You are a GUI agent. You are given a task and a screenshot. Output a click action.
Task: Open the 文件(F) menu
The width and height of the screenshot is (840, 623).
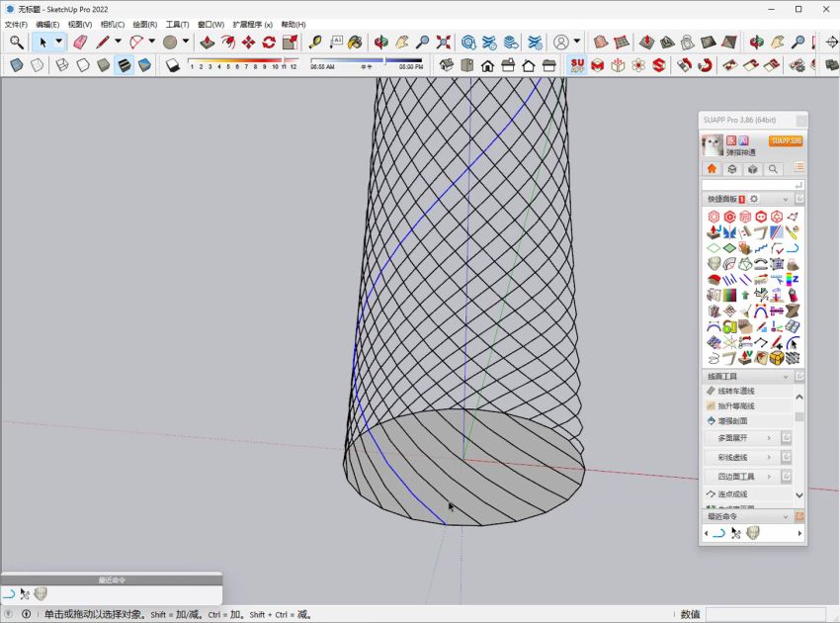pyautogui.click(x=16, y=24)
